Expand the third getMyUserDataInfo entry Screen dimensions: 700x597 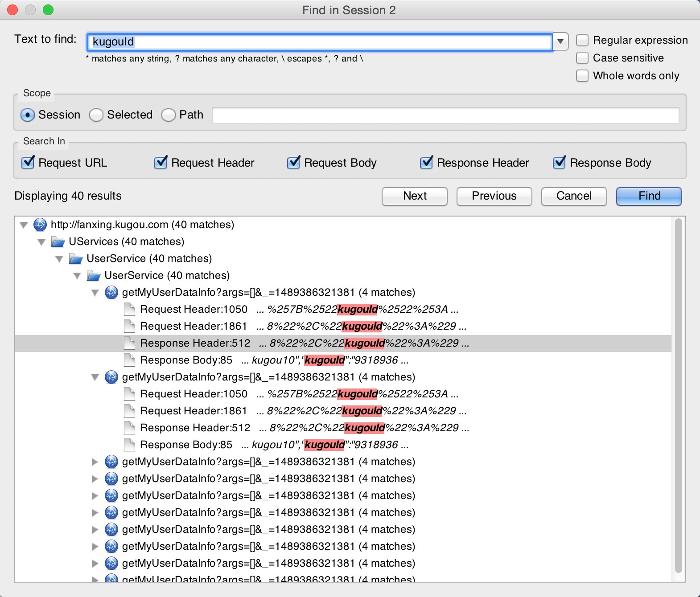point(95,462)
